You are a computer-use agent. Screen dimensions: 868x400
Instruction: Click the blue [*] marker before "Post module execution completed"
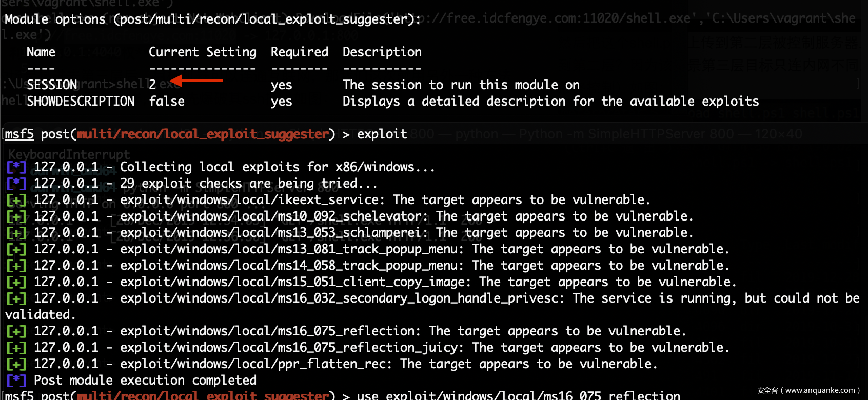click(x=16, y=381)
